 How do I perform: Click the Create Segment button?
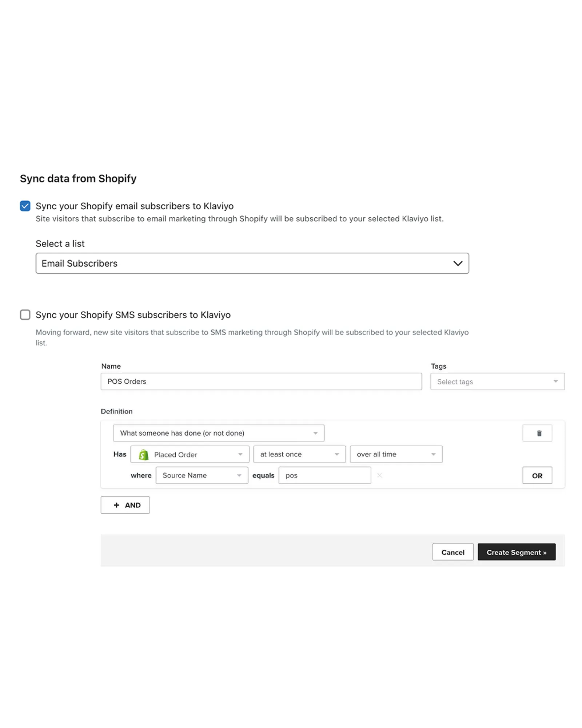[x=516, y=552]
